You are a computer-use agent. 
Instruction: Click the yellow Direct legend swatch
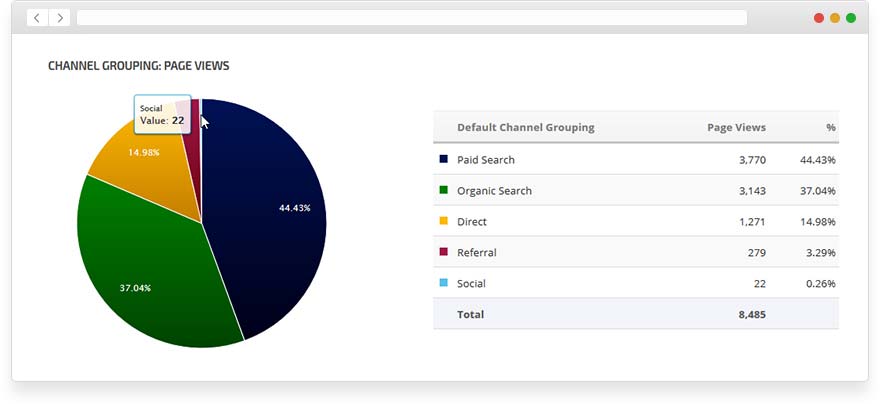click(443, 221)
